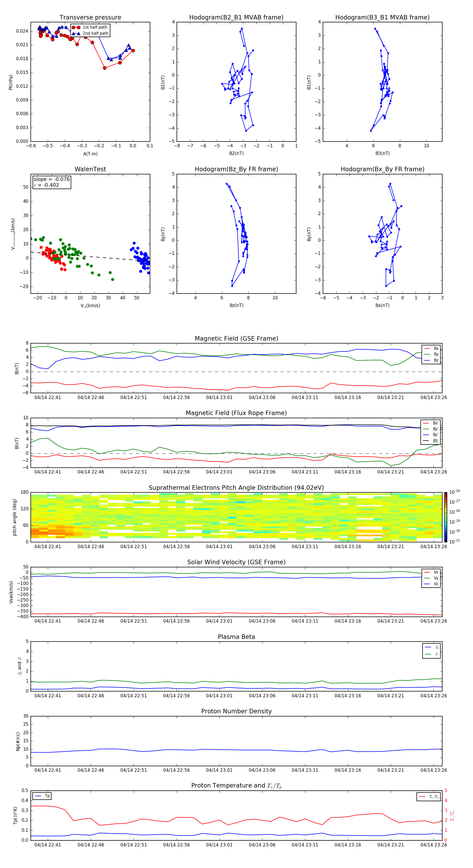The height and width of the screenshot is (868, 473).
Task: Click the "pitch angle (deg)" axis label
Action: click(14, 517)
